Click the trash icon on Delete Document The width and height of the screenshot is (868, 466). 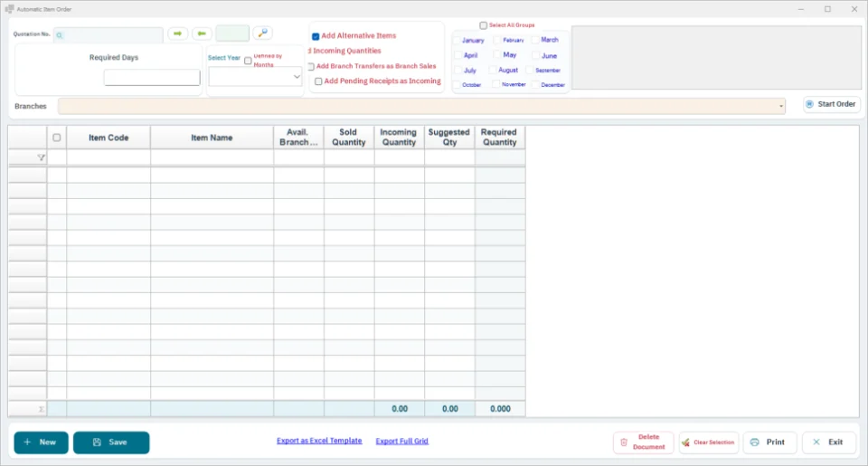pos(624,442)
